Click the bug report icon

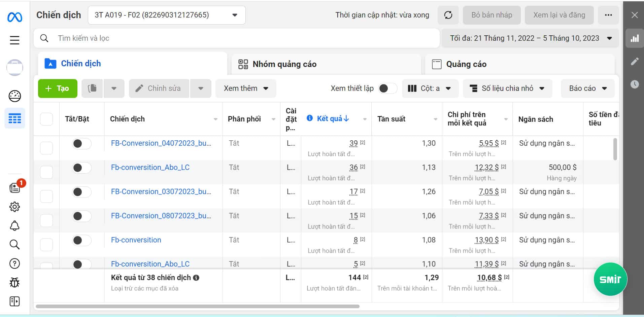(x=14, y=283)
